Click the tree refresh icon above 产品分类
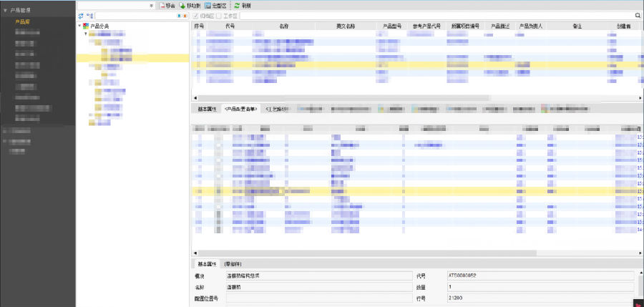 (81, 15)
